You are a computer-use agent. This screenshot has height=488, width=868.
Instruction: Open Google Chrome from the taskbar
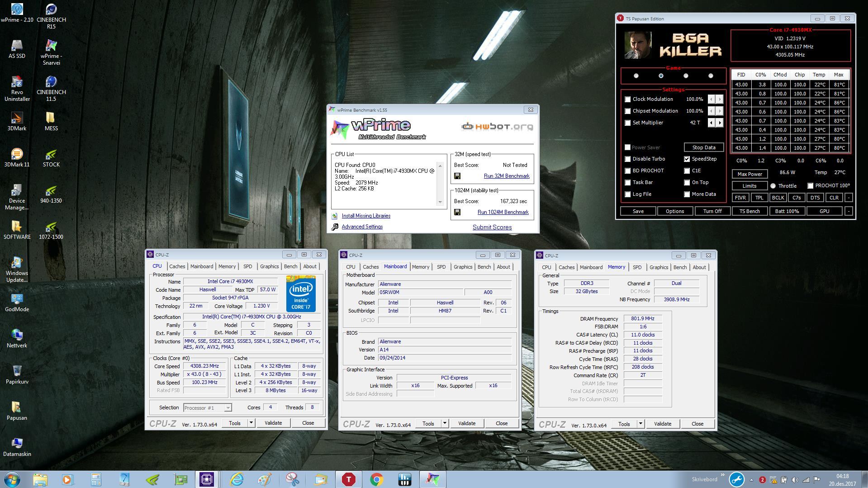[376, 479]
